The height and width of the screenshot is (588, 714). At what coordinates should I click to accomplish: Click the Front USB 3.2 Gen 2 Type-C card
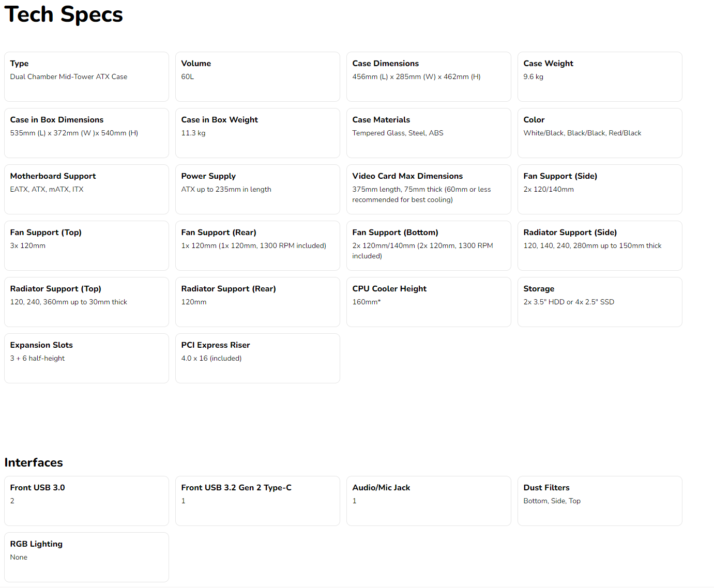click(257, 501)
